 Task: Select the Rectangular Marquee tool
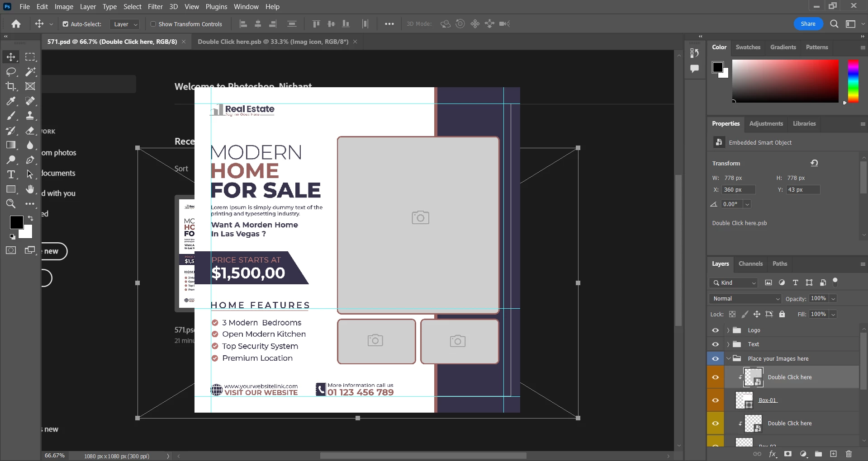coord(30,57)
